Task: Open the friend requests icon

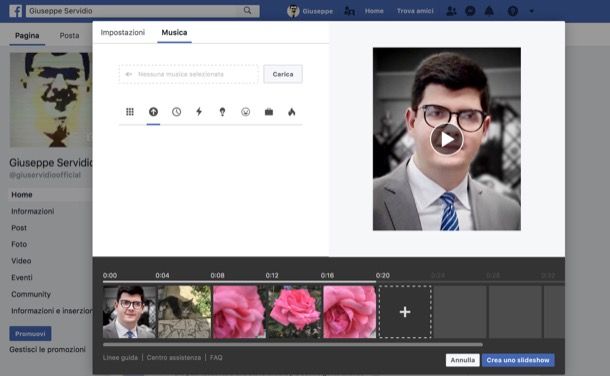Action: tap(451, 11)
